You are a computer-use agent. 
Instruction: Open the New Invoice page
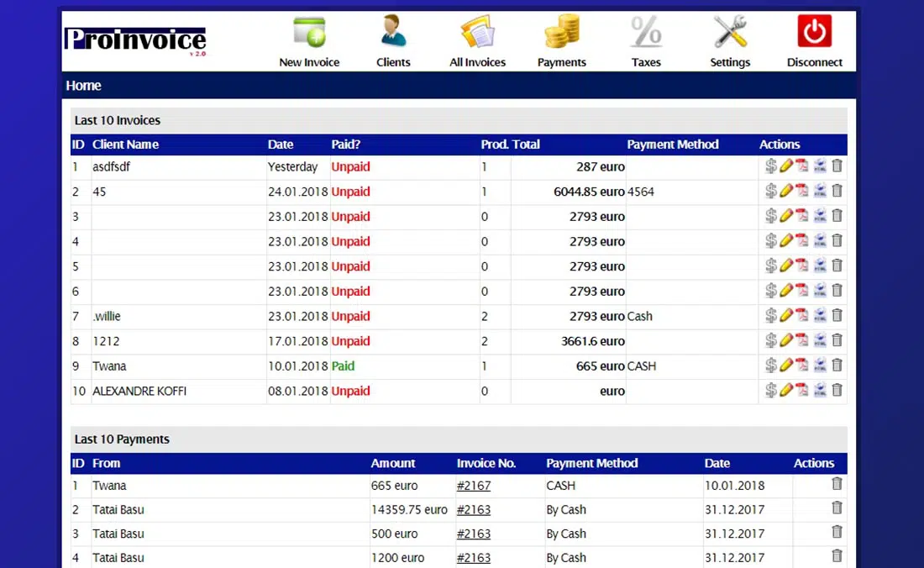pos(309,41)
